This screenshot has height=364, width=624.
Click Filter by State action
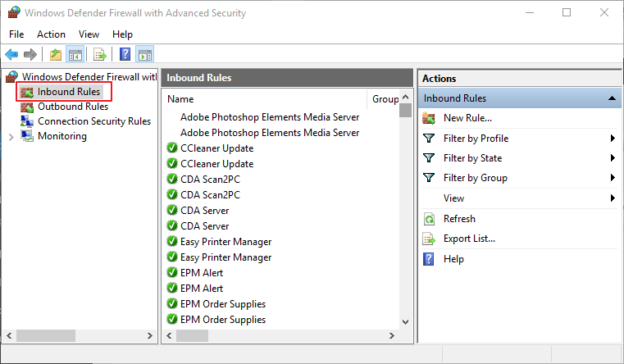473,158
